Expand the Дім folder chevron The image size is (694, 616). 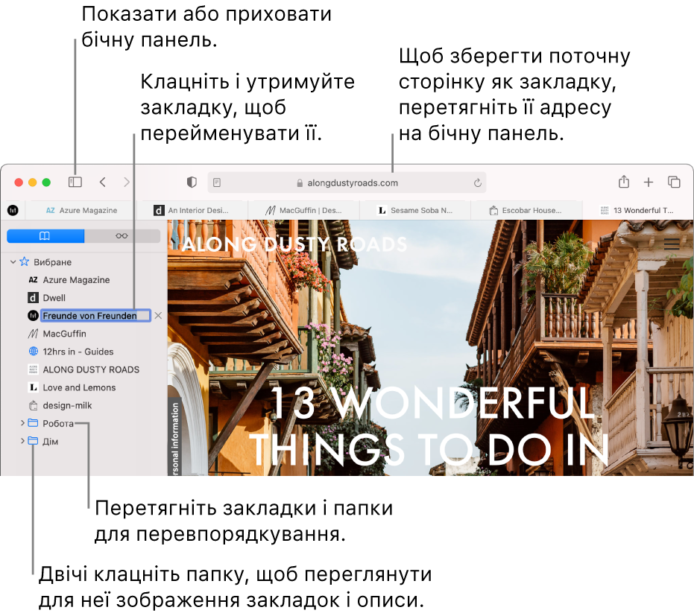(x=22, y=441)
